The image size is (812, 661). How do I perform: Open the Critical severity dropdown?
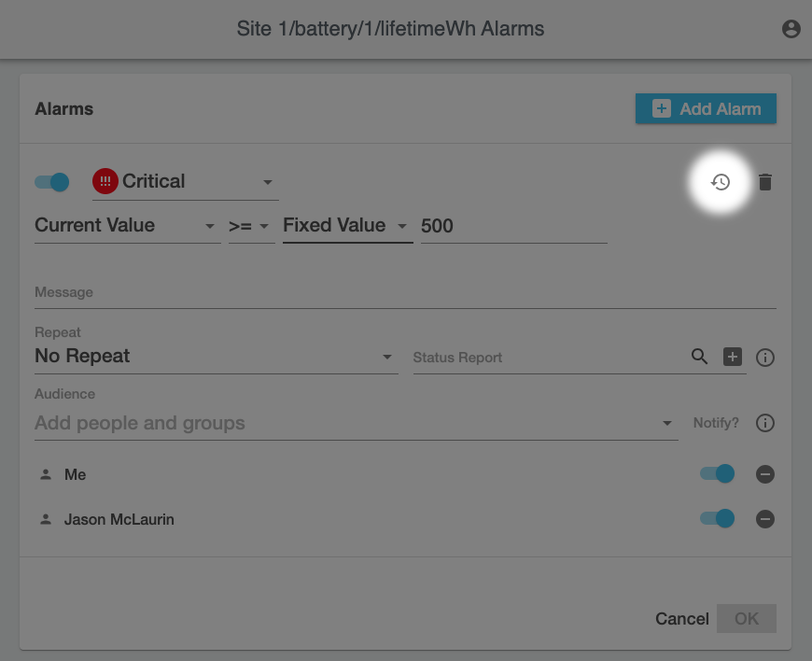tap(185, 182)
